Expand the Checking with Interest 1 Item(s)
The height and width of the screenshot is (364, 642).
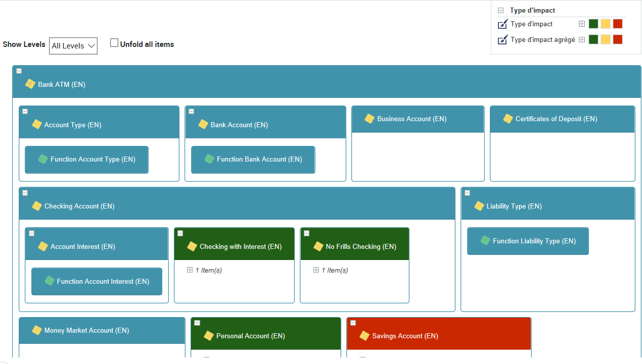[190, 270]
